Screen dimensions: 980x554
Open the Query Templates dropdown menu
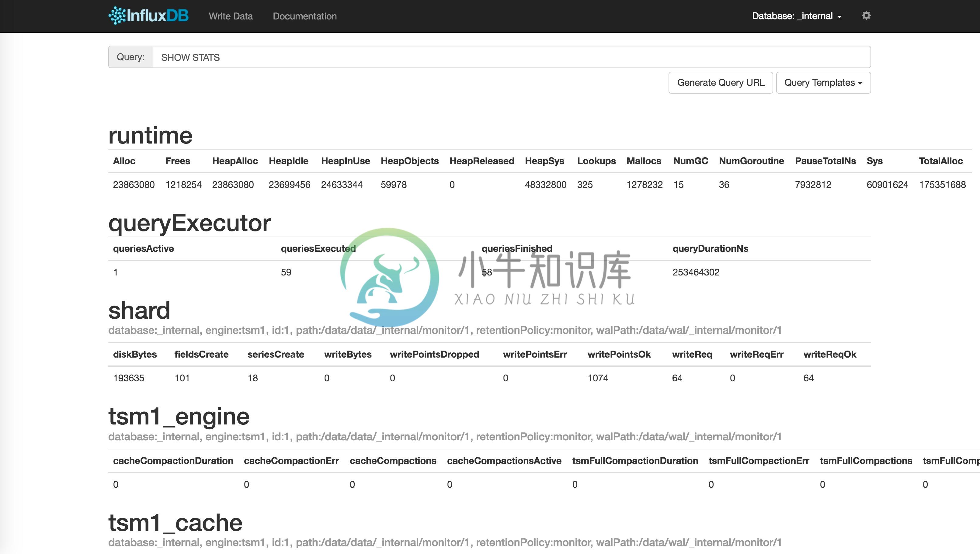(822, 82)
